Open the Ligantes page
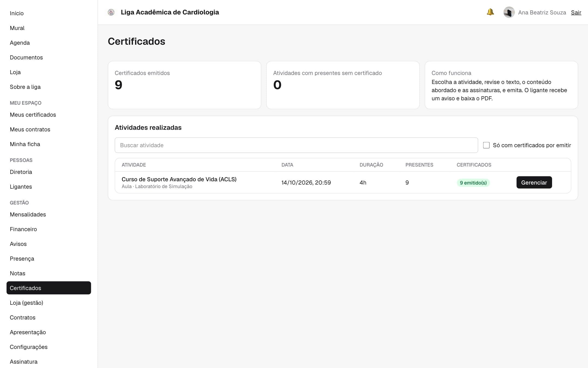 49,186
